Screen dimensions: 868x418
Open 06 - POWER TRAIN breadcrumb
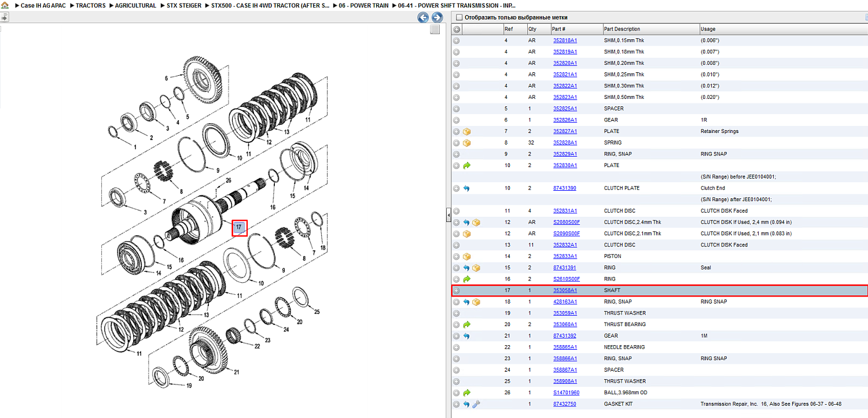[364, 5]
